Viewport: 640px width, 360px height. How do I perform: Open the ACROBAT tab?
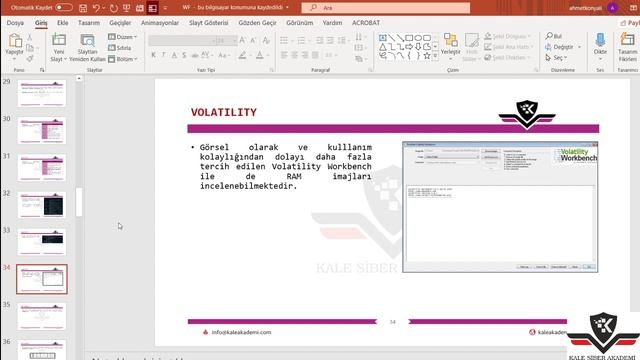[x=366, y=23]
